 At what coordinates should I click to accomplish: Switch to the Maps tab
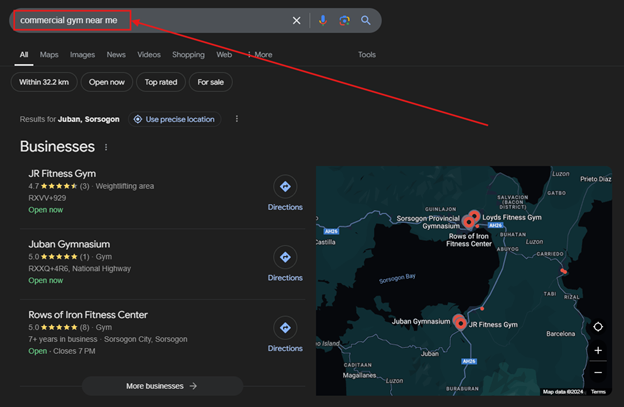point(49,55)
